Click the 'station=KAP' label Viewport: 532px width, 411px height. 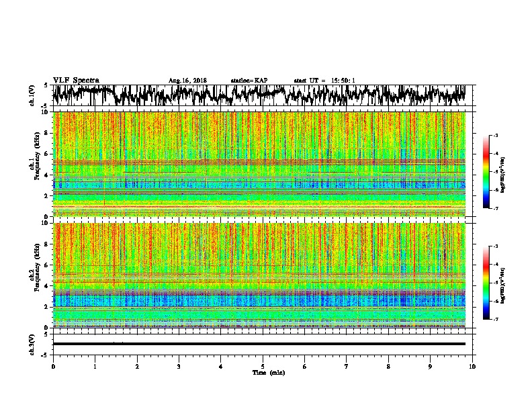coord(249,81)
